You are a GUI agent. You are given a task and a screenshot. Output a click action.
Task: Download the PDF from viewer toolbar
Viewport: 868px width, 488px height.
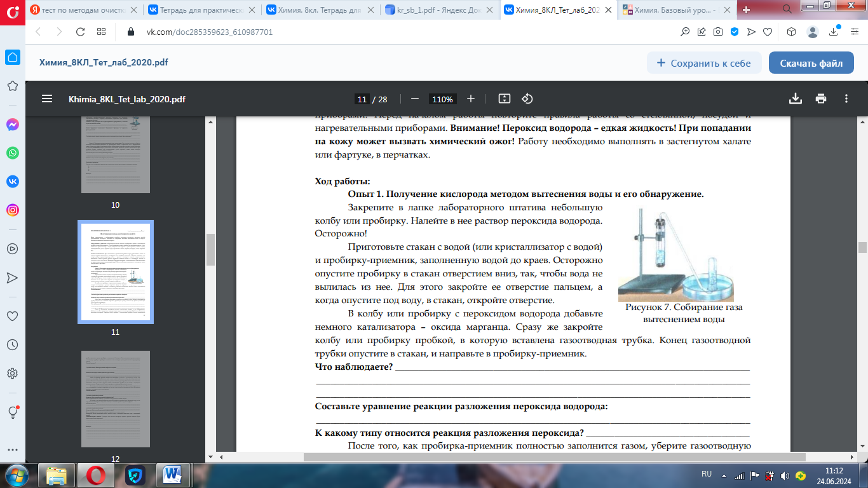795,98
